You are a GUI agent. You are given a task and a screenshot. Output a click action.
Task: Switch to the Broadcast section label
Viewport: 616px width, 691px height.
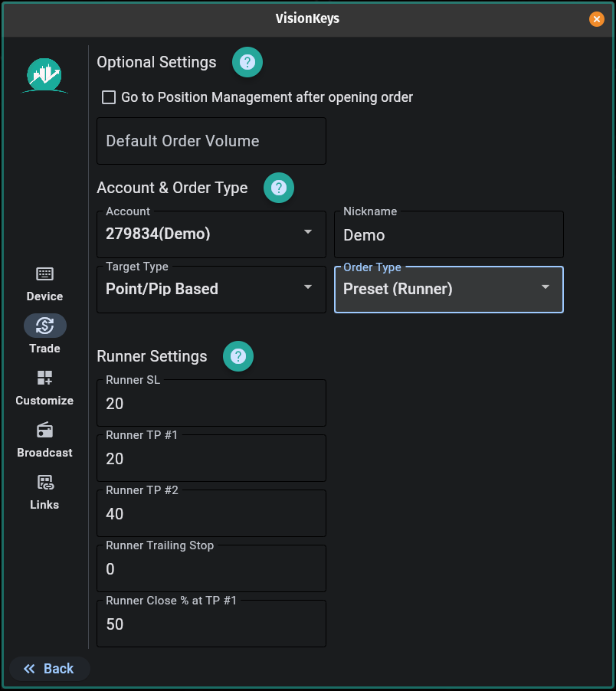pos(44,453)
